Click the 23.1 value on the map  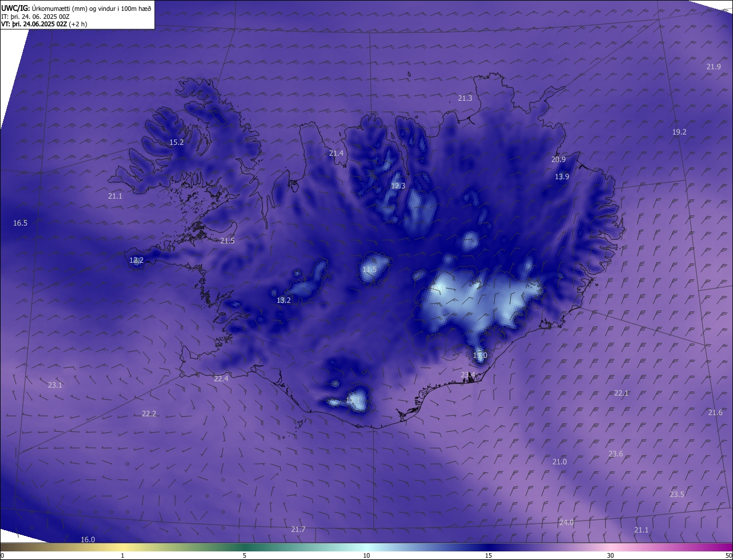pos(55,385)
